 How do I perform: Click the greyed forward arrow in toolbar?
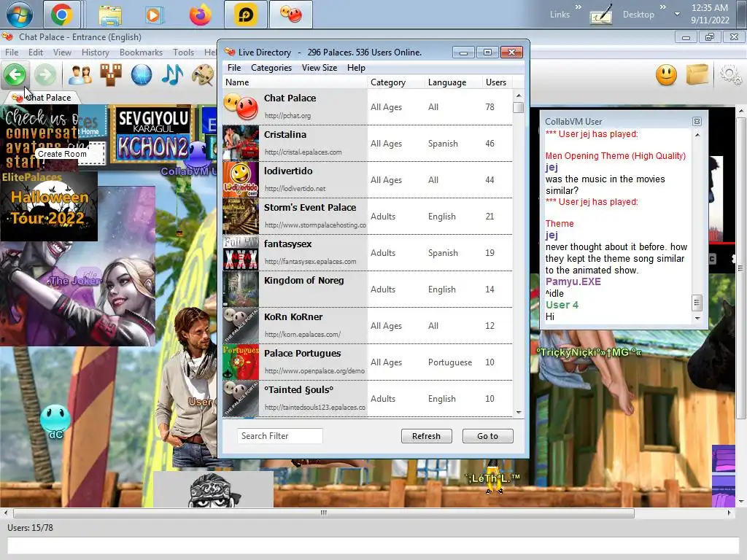pyautogui.click(x=45, y=75)
